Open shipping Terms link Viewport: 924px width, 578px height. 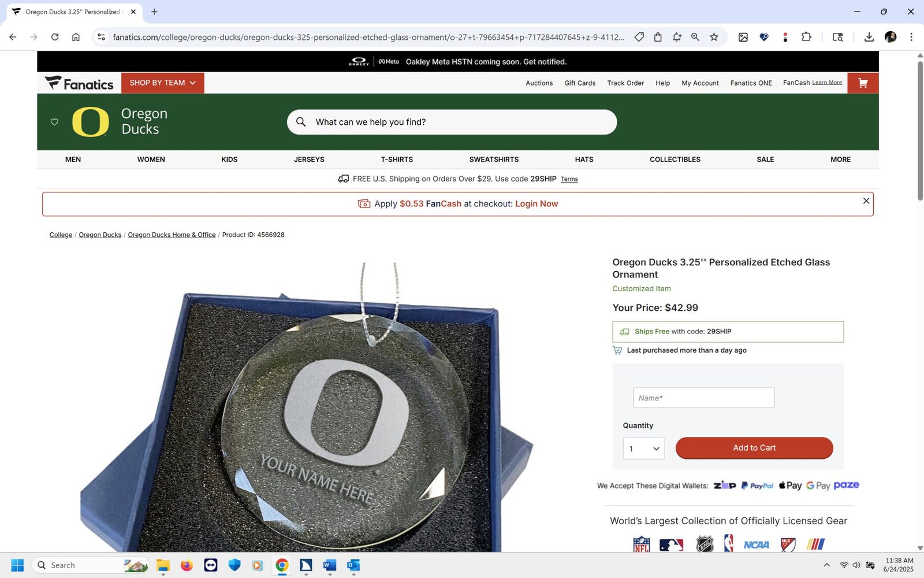[x=569, y=179]
